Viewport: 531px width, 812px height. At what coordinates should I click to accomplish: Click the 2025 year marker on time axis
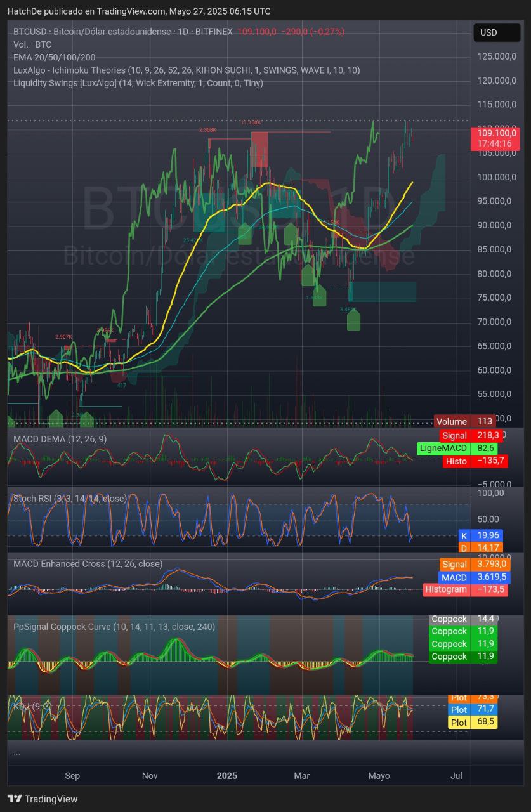pyautogui.click(x=226, y=775)
